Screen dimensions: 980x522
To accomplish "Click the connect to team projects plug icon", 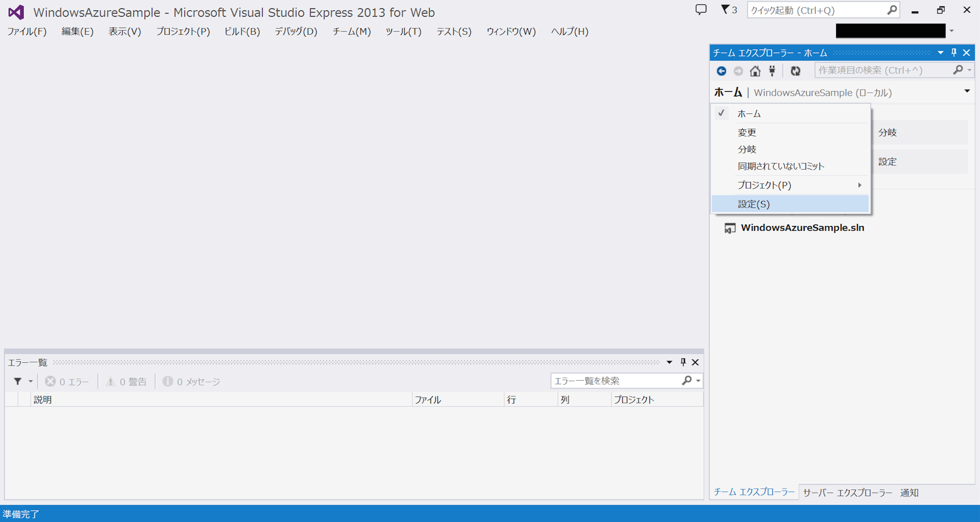I will pos(772,71).
